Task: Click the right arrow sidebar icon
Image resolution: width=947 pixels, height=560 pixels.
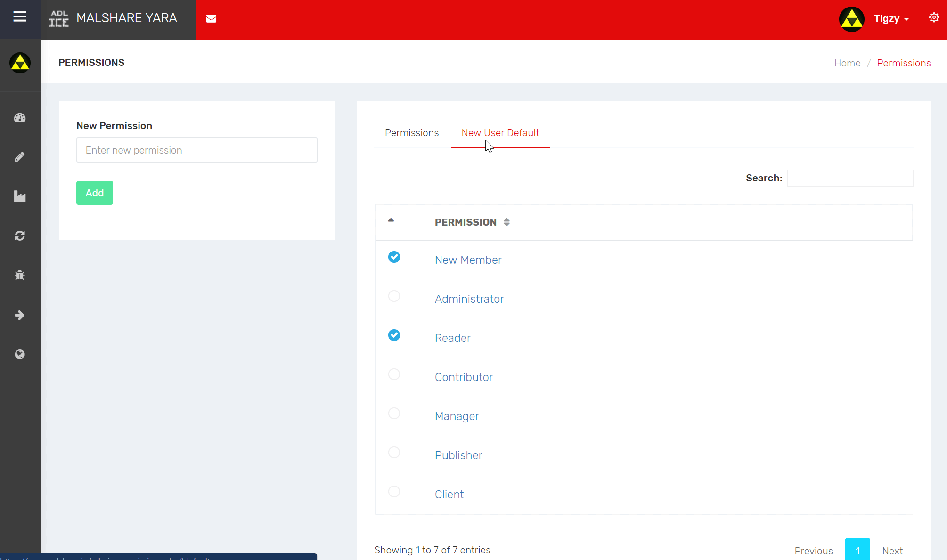Action: (20, 315)
